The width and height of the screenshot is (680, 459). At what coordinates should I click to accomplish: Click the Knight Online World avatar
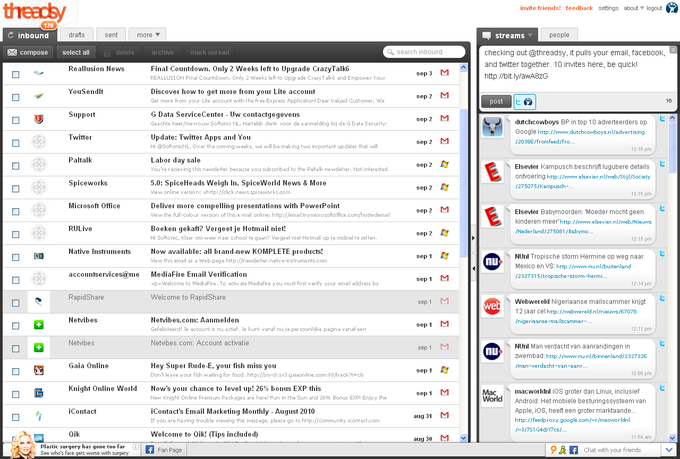tap(39, 393)
